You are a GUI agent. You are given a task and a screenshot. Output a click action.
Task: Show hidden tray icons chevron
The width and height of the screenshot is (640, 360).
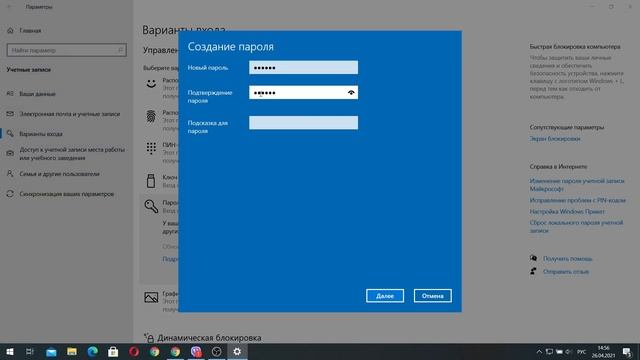coord(539,352)
